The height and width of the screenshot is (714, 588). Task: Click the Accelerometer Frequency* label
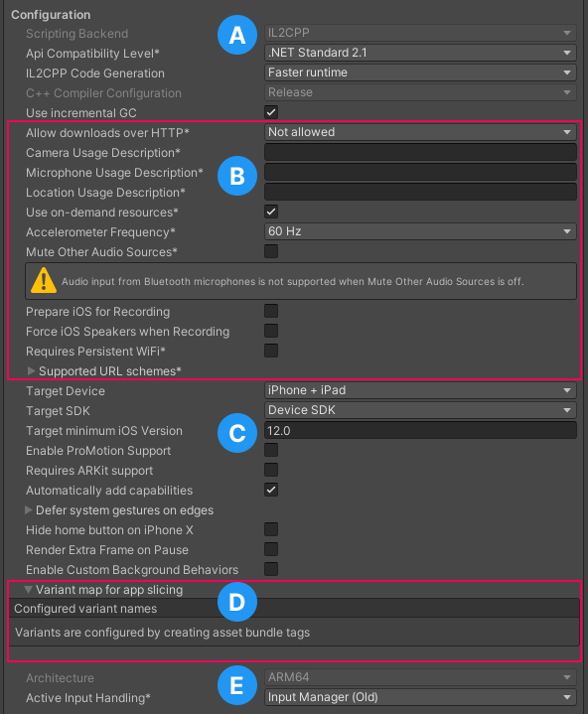point(100,232)
